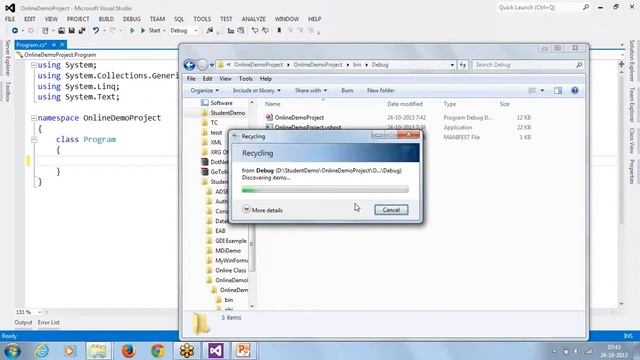Comment out selected lines icon
The height and width of the screenshot is (360, 640).
coord(255,31)
